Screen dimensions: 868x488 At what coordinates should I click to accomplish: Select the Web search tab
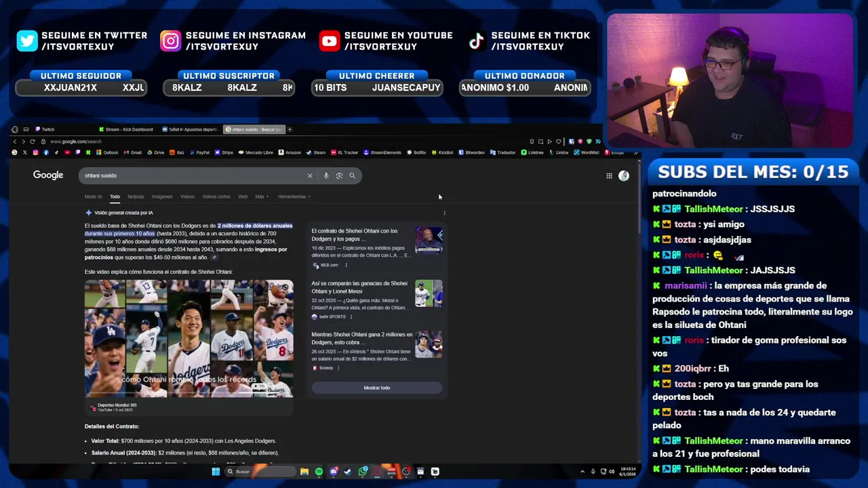tap(243, 197)
